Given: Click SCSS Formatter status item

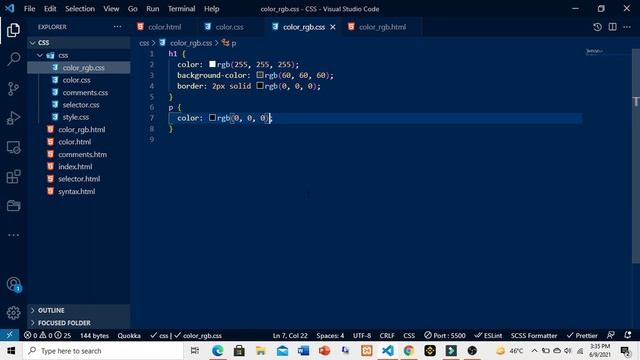Looking at the screenshot, I should [534, 336].
